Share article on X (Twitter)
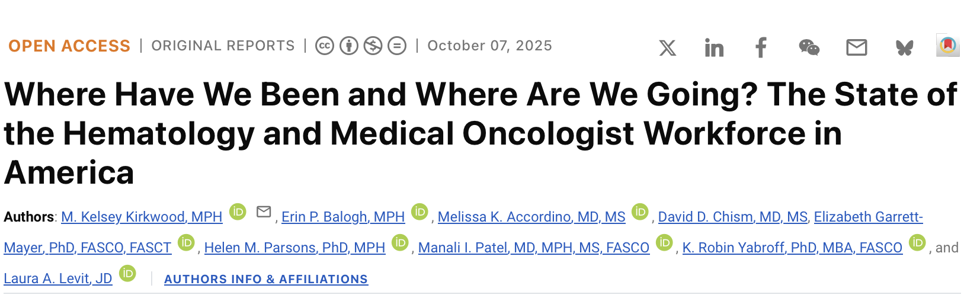This screenshot has width=980, height=301. coord(667,47)
